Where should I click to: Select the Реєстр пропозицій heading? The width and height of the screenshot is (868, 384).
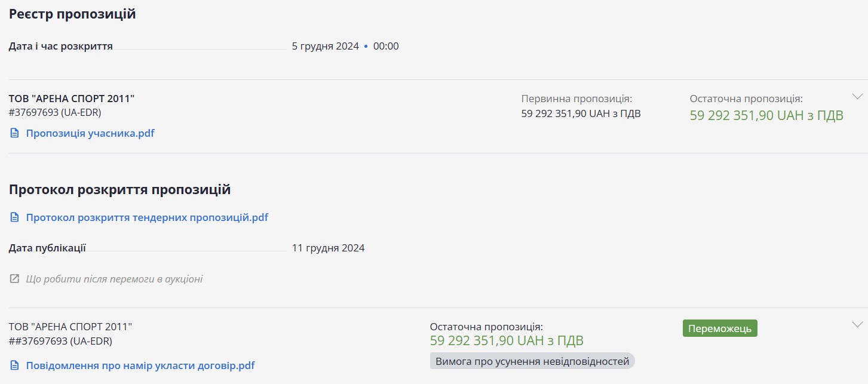[72, 14]
